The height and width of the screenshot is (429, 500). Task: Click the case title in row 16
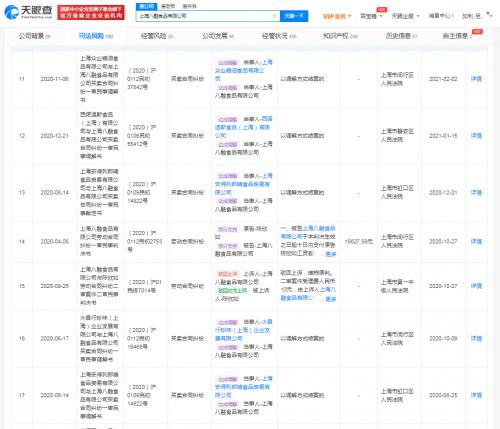99,338
